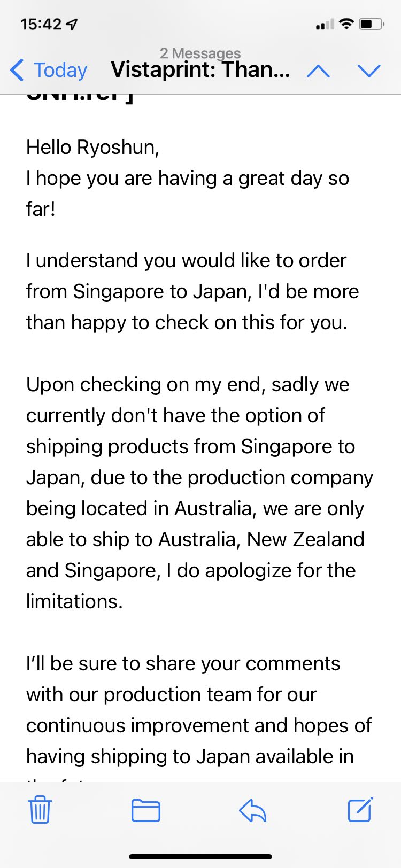Tap the 'Vistaprint: Than...' subject title
401x868 pixels.
coord(200,69)
